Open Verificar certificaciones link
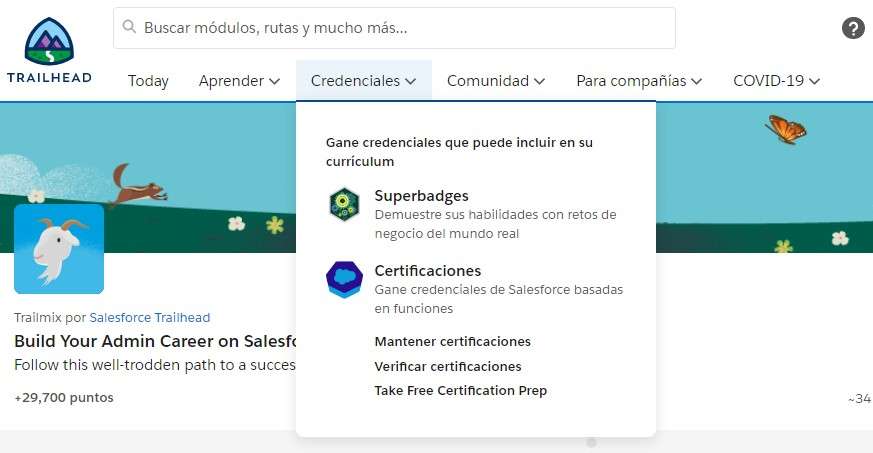 point(448,366)
